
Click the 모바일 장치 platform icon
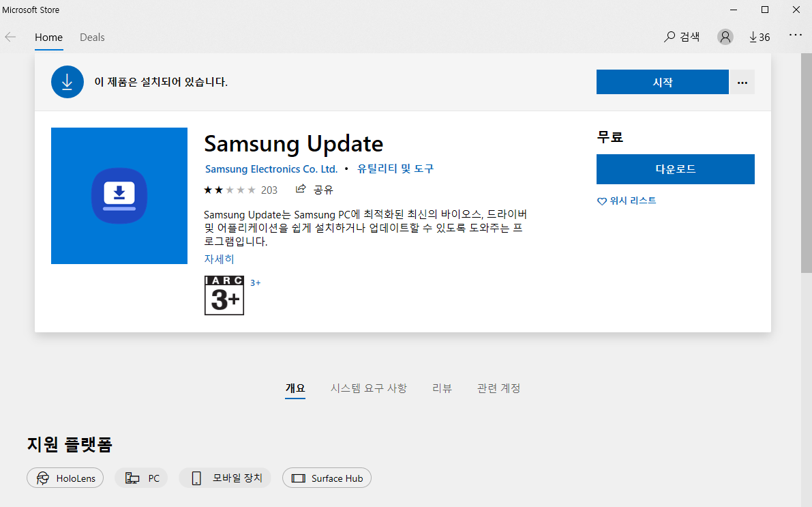pos(225,478)
